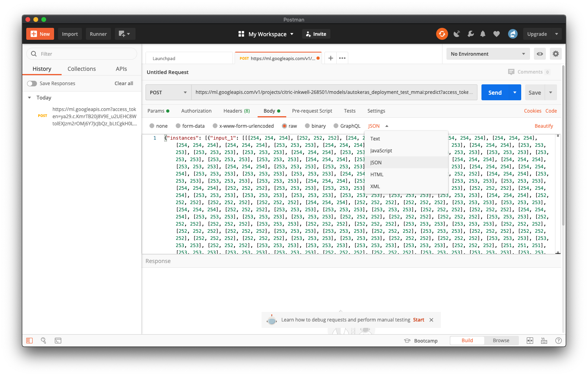Select the binary body type
This screenshot has height=376, width=588.
[x=307, y=126]
